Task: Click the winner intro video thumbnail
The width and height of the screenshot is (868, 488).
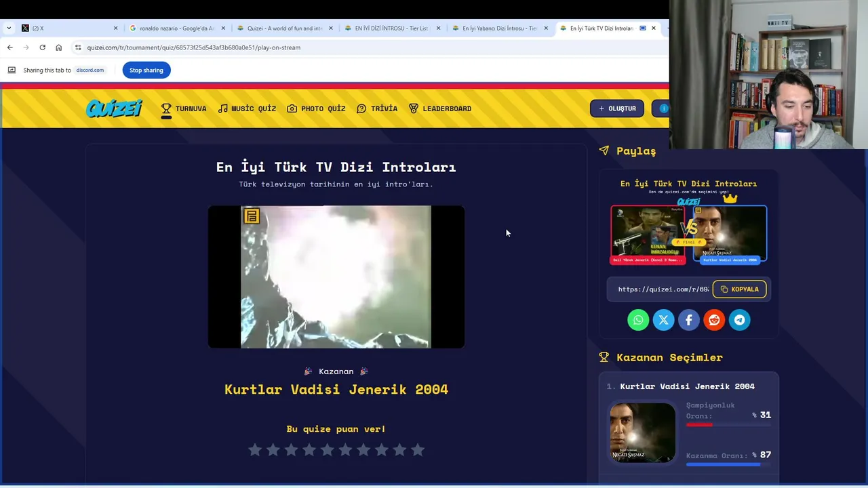Action: [x=336, y=277]
